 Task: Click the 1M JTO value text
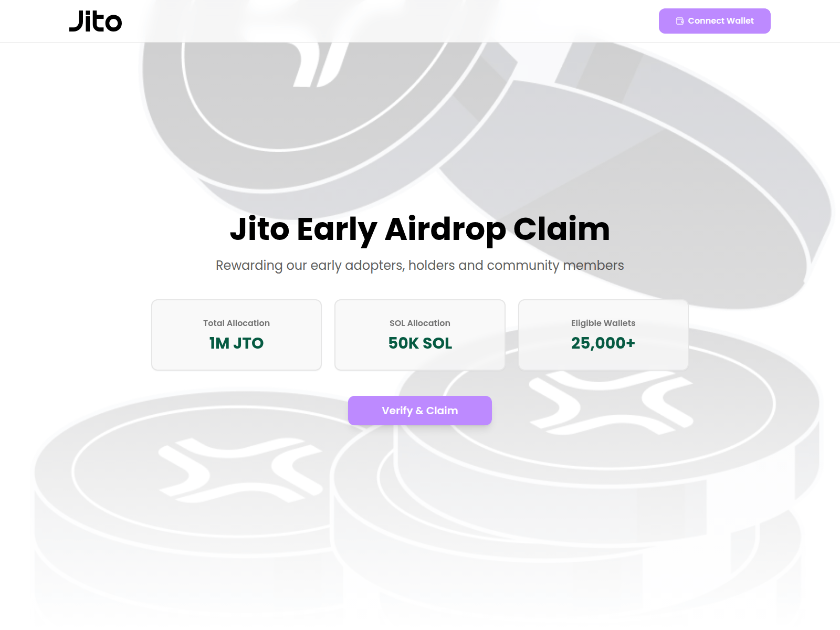click(x=236, y=343)
